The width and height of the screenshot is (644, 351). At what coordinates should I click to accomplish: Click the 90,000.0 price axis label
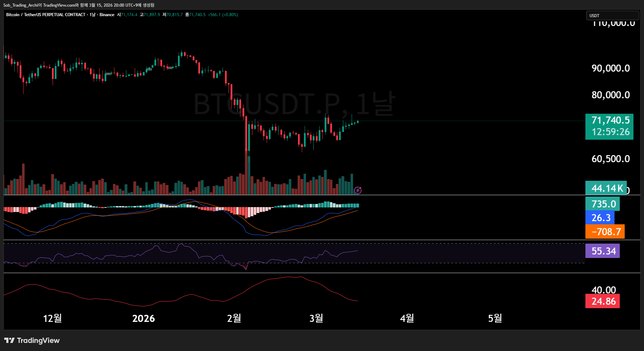611,68
